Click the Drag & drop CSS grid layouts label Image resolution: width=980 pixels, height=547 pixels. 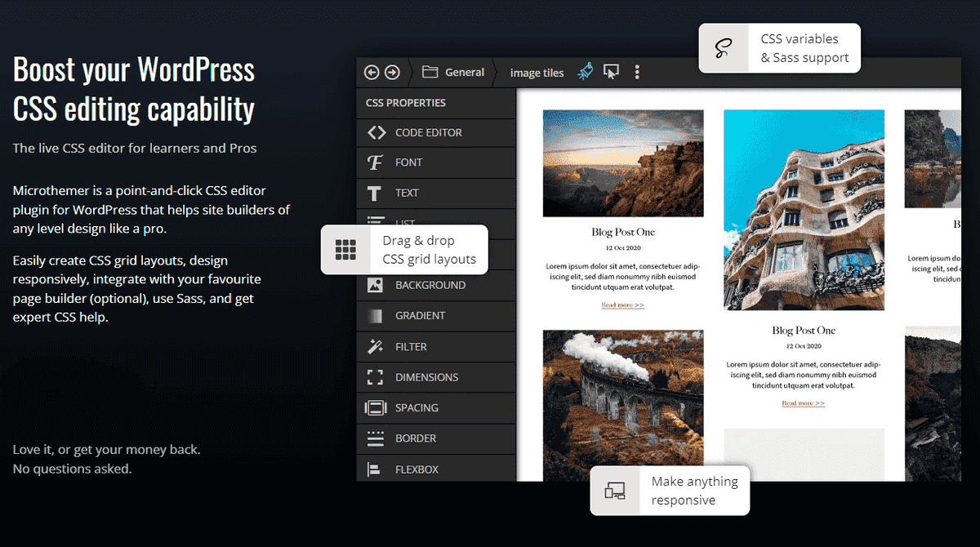430,250
